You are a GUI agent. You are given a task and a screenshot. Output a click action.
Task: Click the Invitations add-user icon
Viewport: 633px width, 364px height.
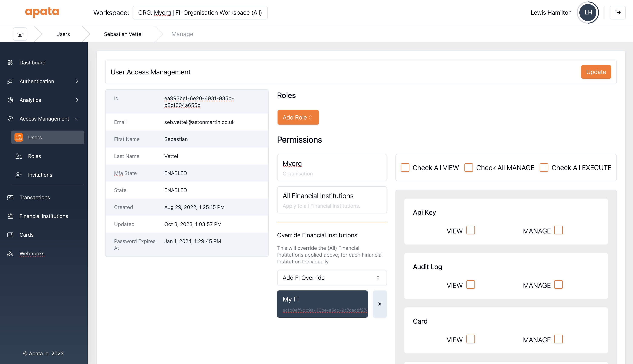click(19, 175)
